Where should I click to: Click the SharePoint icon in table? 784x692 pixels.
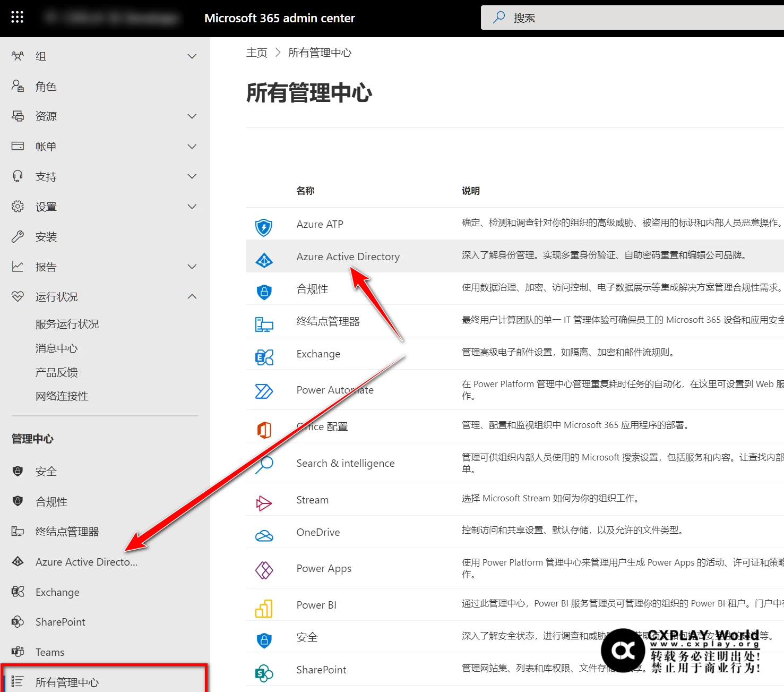click(264, 673)
